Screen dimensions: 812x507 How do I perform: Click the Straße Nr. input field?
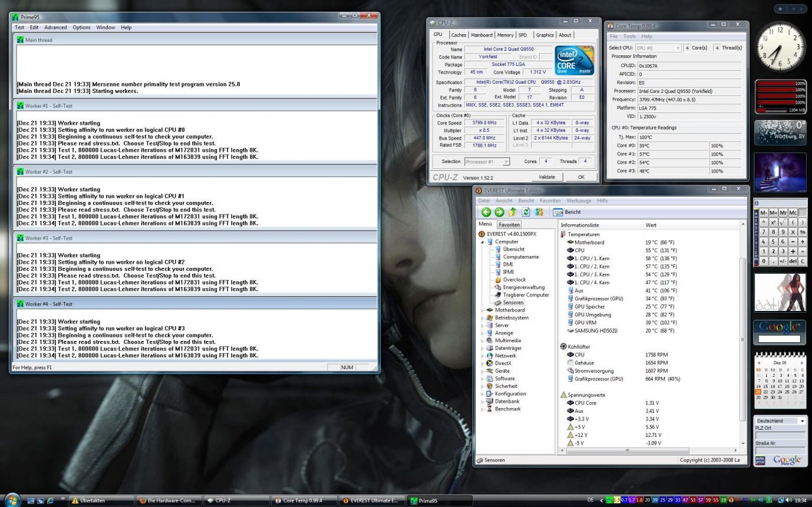tap(780, 450)
